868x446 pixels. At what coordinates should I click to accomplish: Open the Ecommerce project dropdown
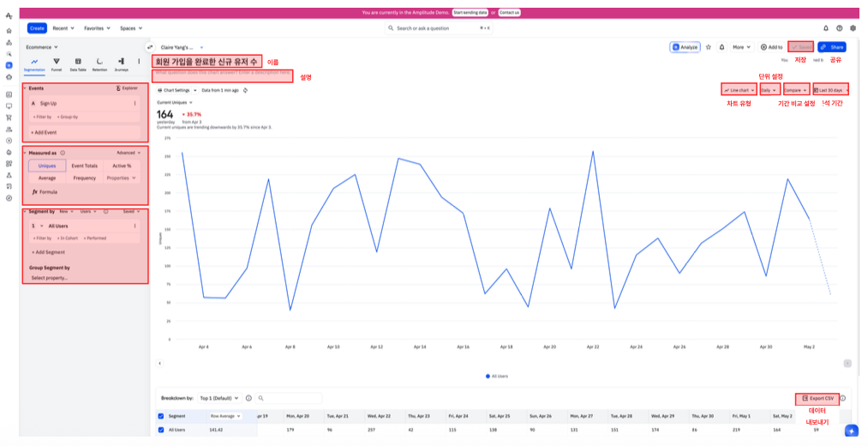coord(41,48)
